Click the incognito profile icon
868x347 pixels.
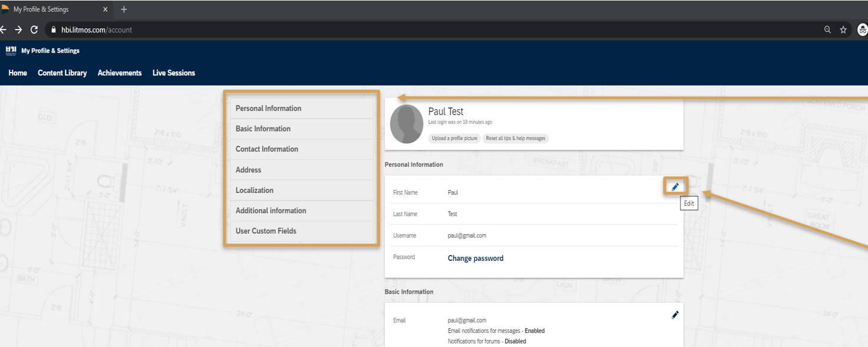pyautogui.click(x=862, y=30)
